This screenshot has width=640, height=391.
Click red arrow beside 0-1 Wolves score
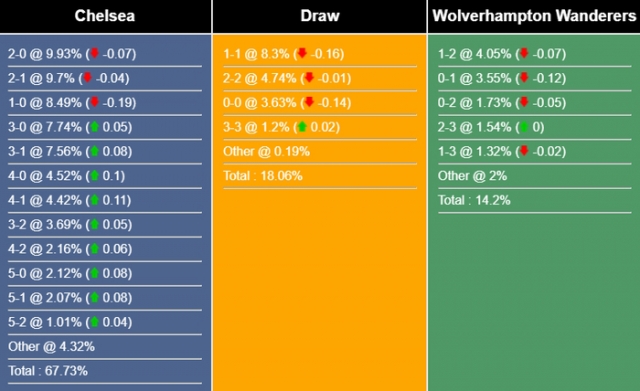click(524, 77)
